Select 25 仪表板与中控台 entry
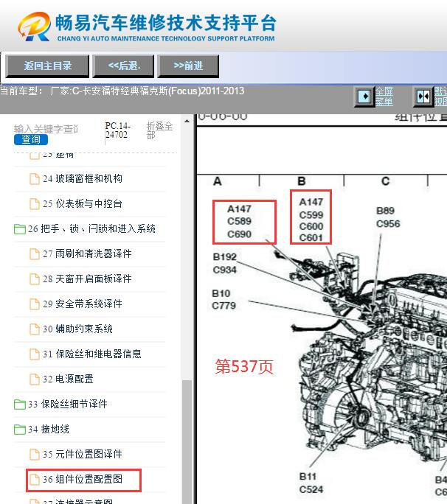Viewport: 447px width, 504px height. (x=83, y=204)
